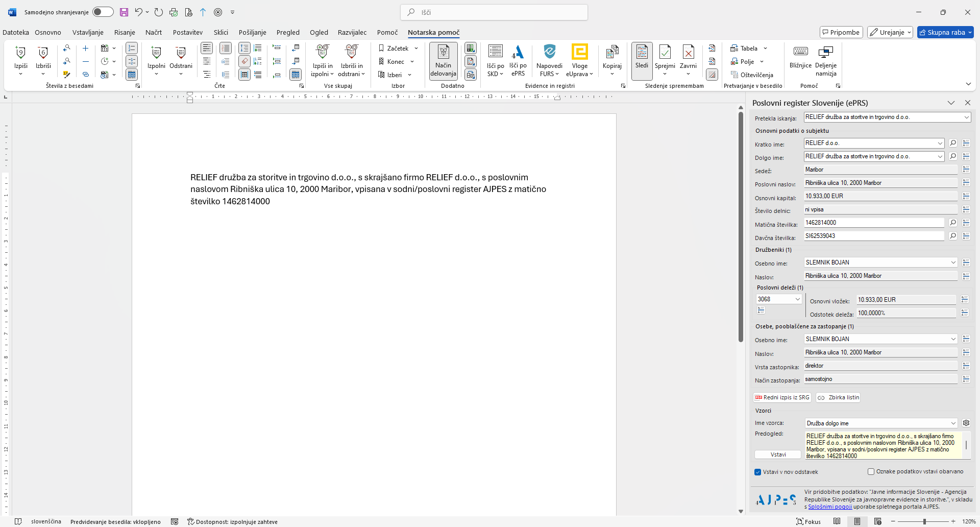
Task: Click the Išči po ePRS icon
Action: 518,53
